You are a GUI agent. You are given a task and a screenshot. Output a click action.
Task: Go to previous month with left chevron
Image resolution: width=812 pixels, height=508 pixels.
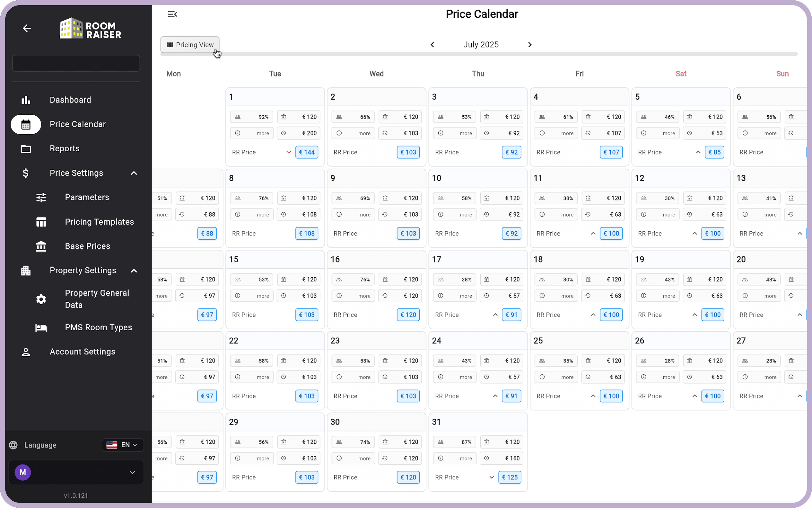point(432,45)
